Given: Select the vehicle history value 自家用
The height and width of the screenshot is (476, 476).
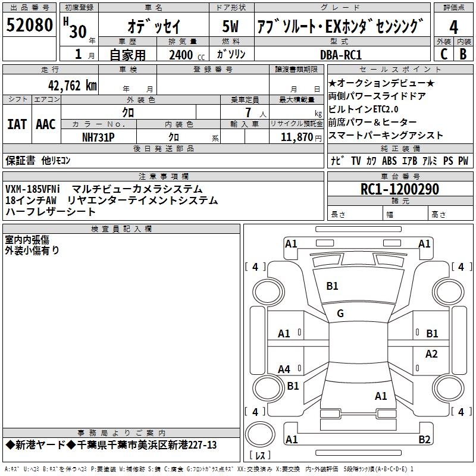Looking at the screenshot, I should click(127, 55).
